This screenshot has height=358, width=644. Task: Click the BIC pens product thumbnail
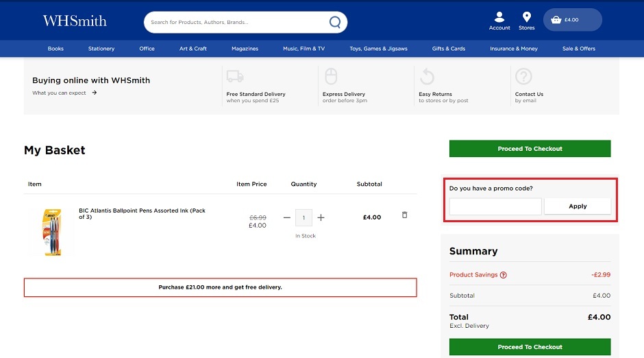tap(52, 232)
